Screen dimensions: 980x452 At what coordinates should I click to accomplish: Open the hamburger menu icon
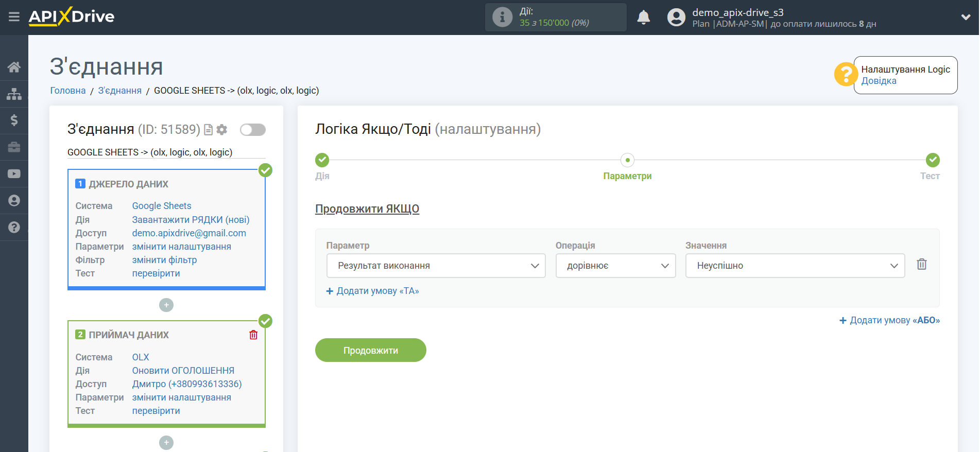click(x=14, y=17)
